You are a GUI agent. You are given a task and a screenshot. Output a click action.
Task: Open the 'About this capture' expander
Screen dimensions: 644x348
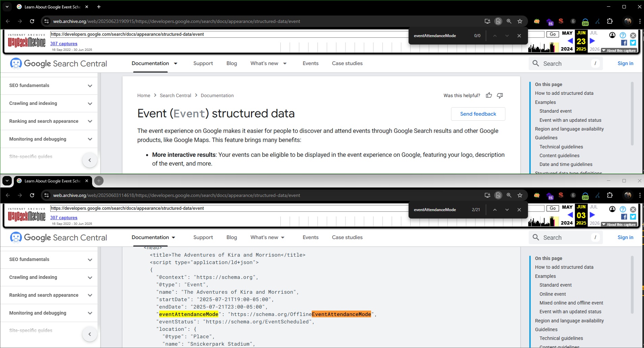point(620,50)
